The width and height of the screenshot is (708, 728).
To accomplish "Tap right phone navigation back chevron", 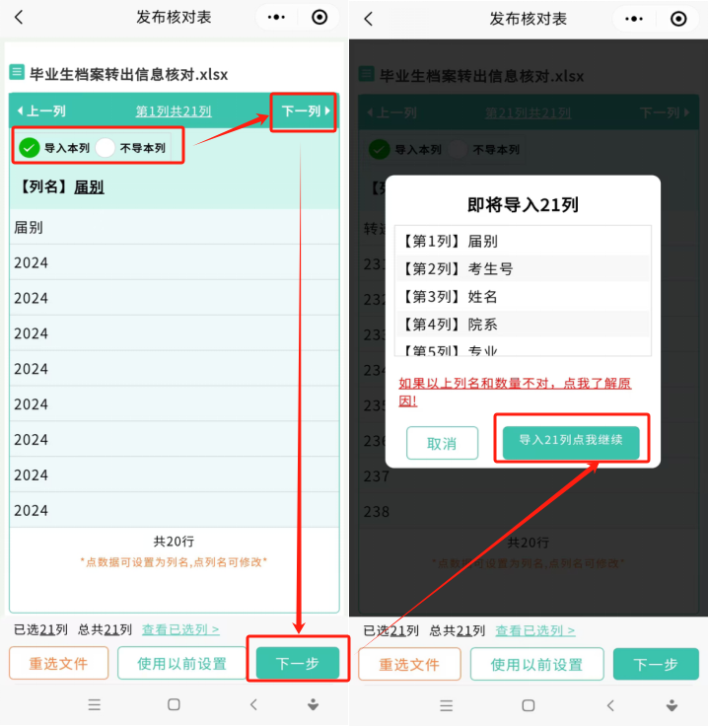I will pos(610,705).
